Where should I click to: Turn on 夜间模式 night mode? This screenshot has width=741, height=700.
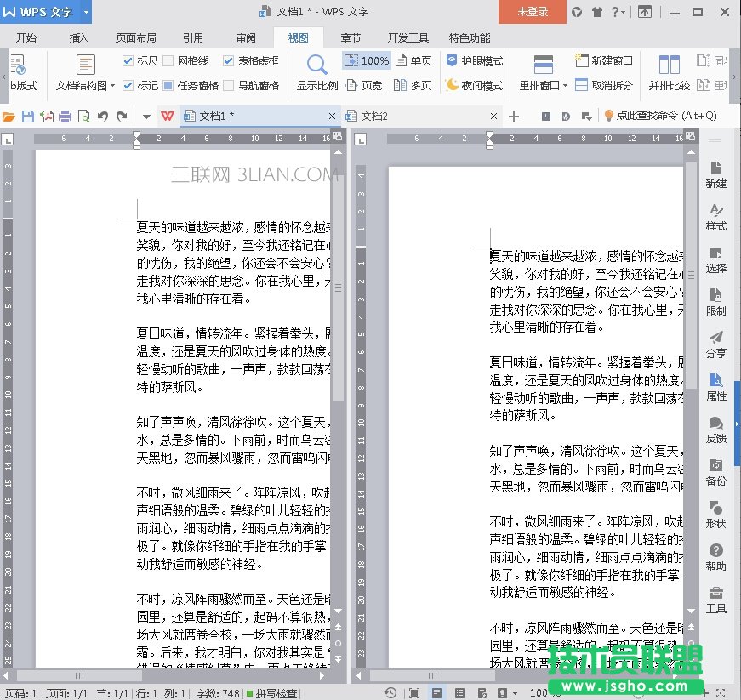click(x=474, y=85)
